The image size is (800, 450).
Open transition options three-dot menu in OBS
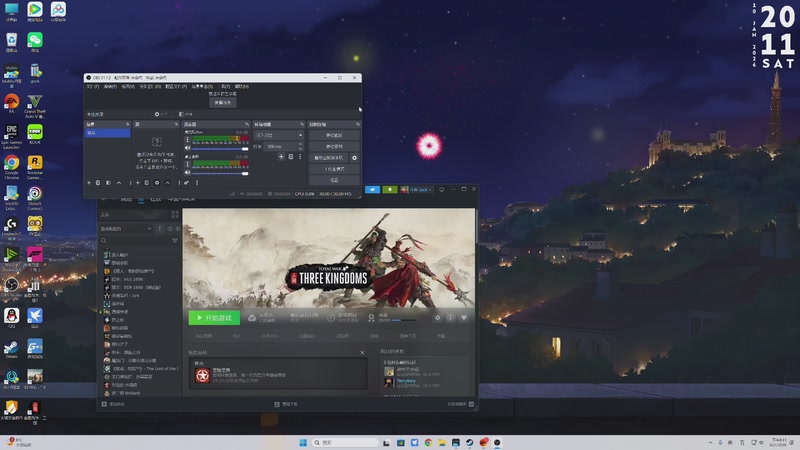pyautogui.click(x=300, y=157)
